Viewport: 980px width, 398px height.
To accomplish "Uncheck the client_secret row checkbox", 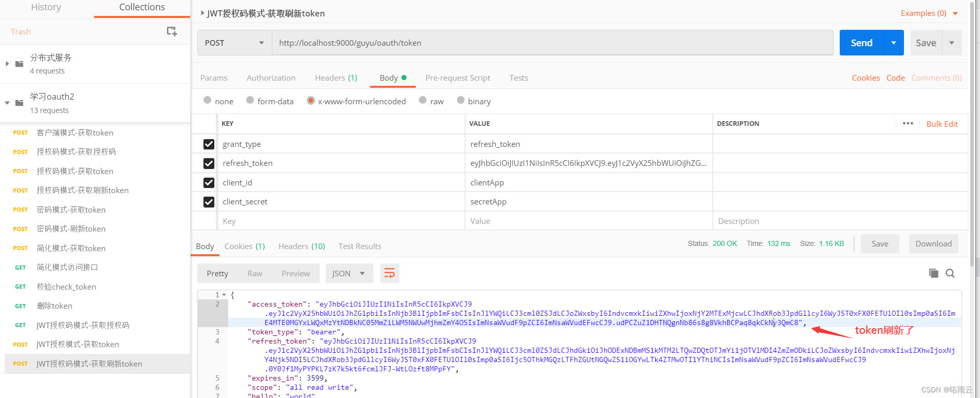I will [209, 202].
